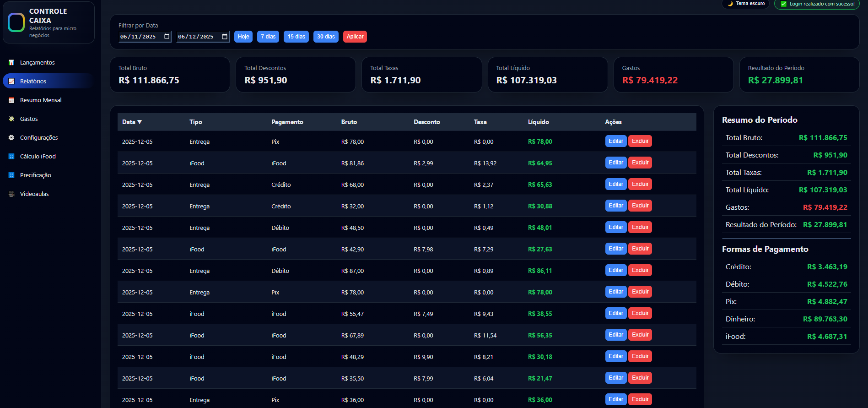Viewport: 868px width, 408px height.
Task: Click the Relatórios chart icon in sidebar
Action: click(11, 82)
